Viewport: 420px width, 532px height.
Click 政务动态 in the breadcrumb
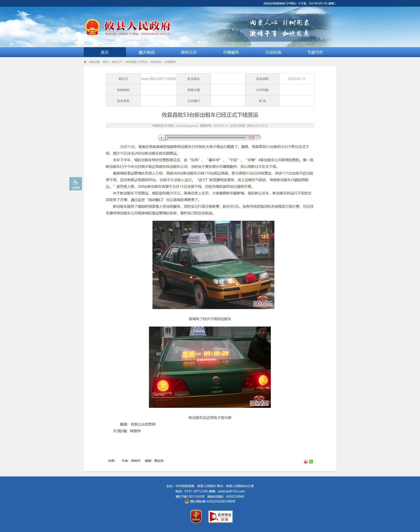[156, 62]
